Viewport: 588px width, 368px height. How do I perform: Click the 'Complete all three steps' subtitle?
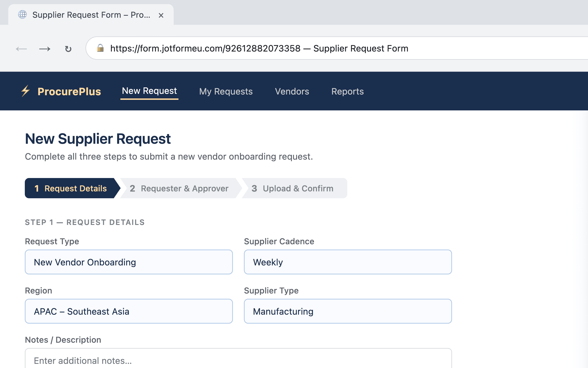click(x=169, y=156)
